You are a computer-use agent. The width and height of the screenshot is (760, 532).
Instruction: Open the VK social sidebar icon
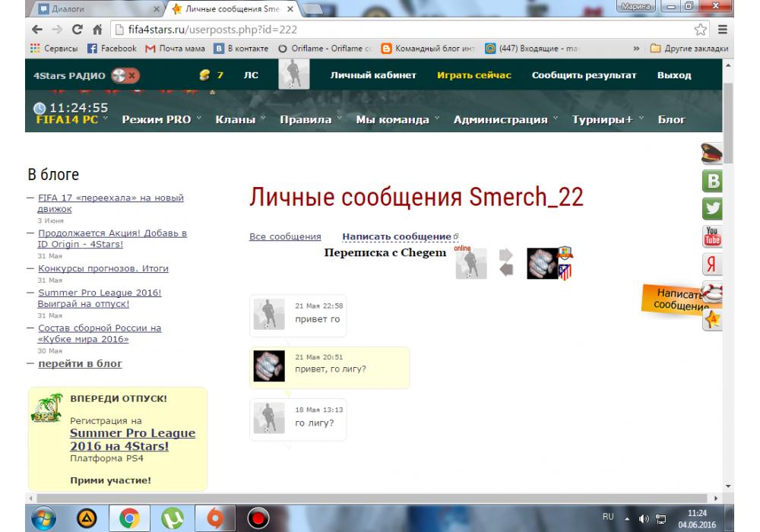714,181
